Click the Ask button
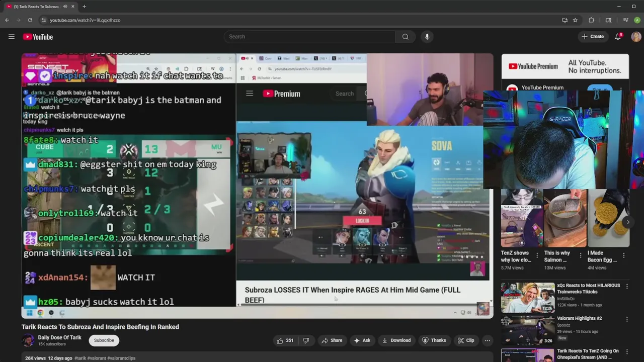 362,340
